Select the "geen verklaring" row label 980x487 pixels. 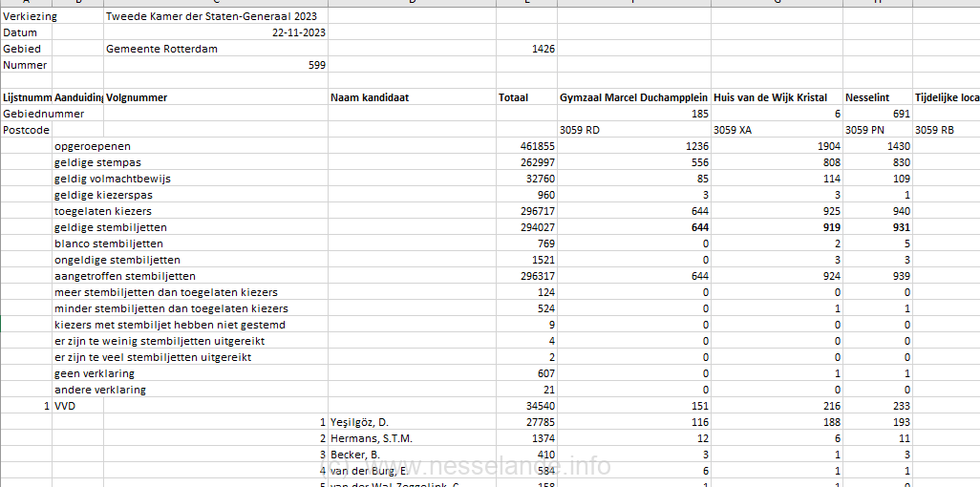(95, 373)
